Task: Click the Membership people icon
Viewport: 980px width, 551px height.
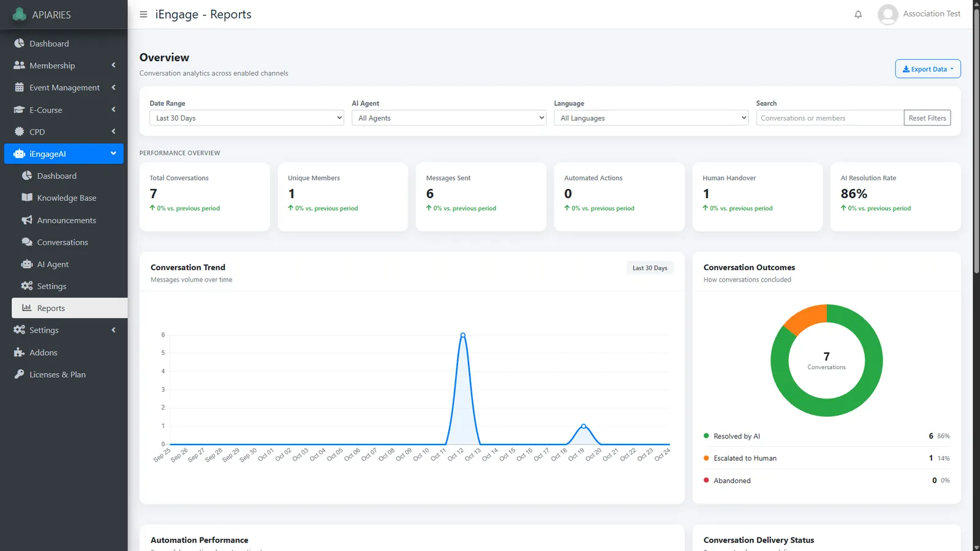Action: pyautogui.click(x=20, y=66)
